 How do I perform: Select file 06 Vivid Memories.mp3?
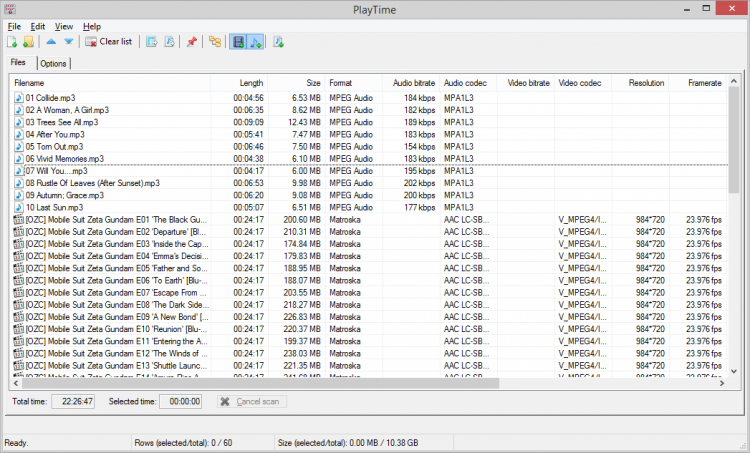pos(65,159)
